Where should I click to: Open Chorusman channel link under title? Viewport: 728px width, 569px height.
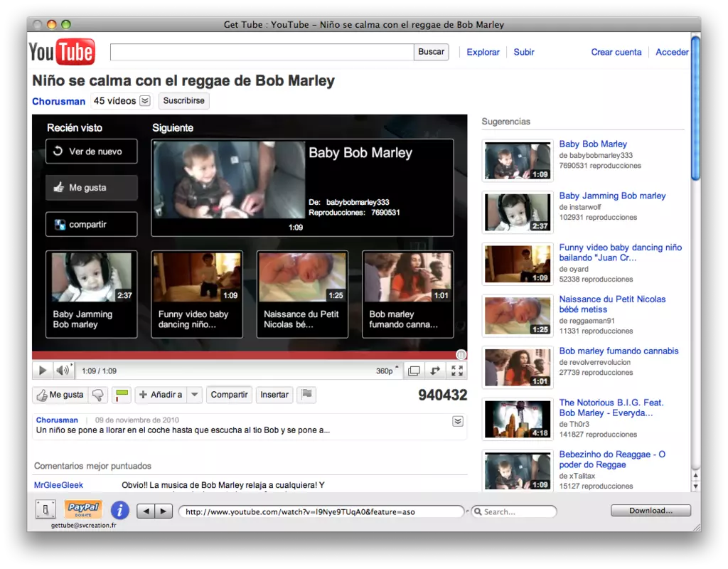point(58,101)
